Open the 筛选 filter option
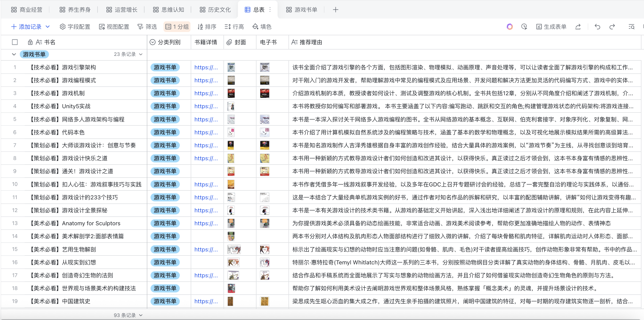 coord(147,27)
